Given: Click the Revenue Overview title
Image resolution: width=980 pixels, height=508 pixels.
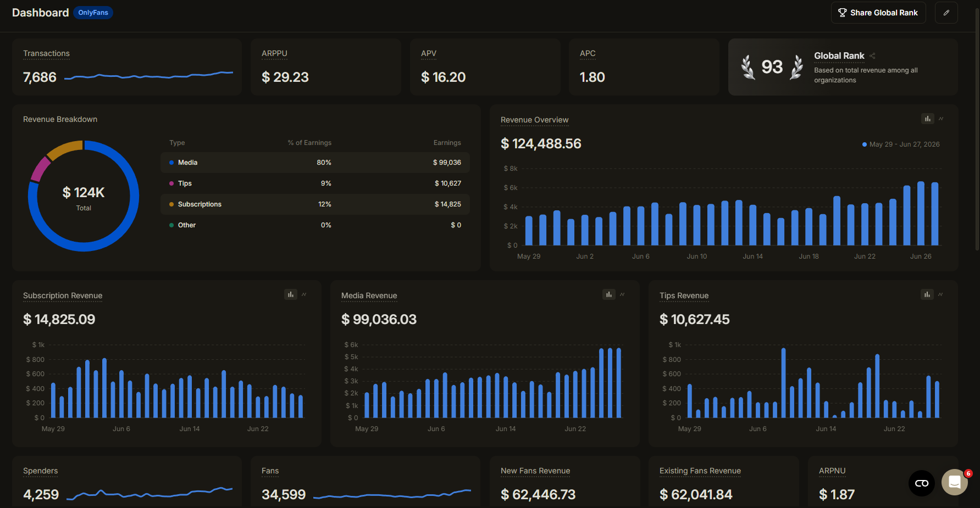Looking at the screenshot, I should (x=534, y=120).
